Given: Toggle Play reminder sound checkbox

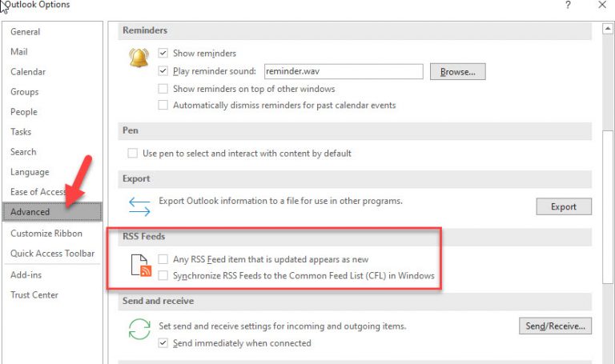Looking at the screenshot, I should pos(163,71).
